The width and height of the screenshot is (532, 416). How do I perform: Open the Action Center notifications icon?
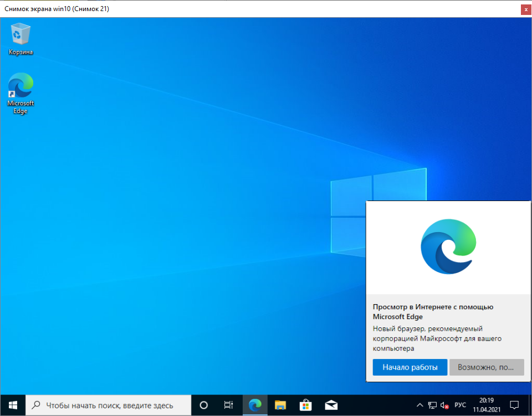point(514,405)
